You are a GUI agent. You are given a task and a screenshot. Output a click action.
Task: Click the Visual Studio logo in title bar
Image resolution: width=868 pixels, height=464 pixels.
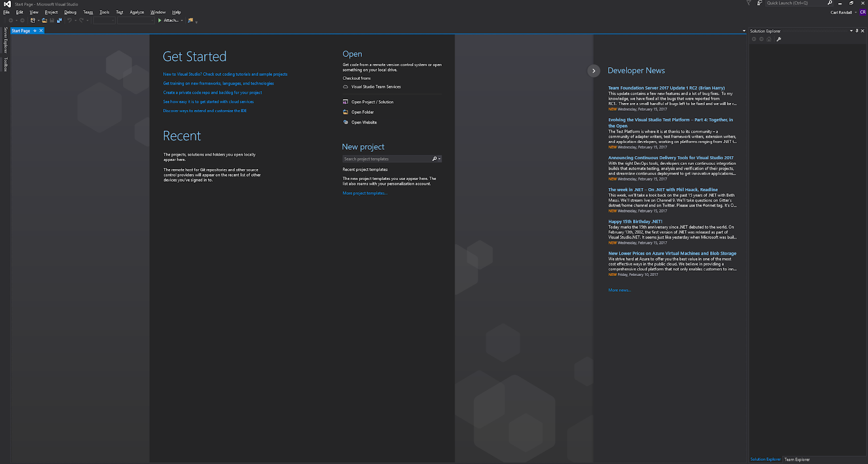[x=7, y=4]
